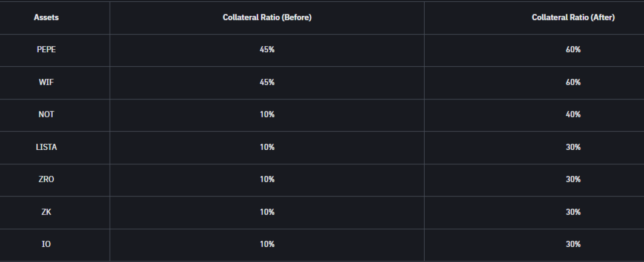
Task: Click LISTA's 30% after ratio value
Action: (x=573, y=147)
